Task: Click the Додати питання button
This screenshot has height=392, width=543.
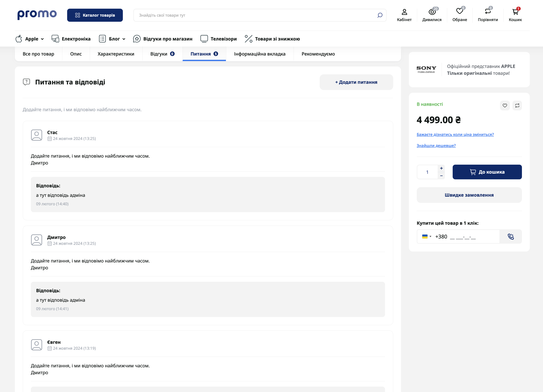Action: [356, 82]
